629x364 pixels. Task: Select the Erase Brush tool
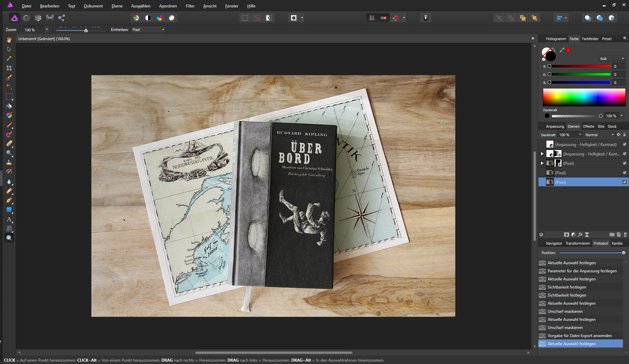pyautogui.click(x=9, y=144)
